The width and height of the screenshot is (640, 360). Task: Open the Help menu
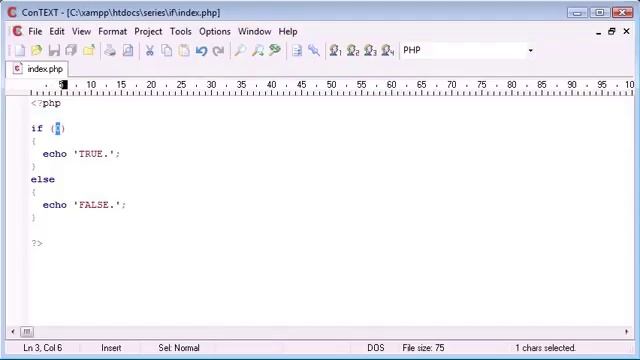(x=288, y=31)
